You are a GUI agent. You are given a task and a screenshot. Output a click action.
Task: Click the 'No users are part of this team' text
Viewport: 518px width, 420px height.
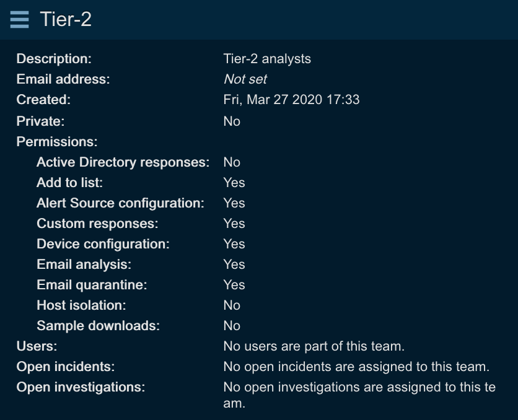click(x=314, y=346)
